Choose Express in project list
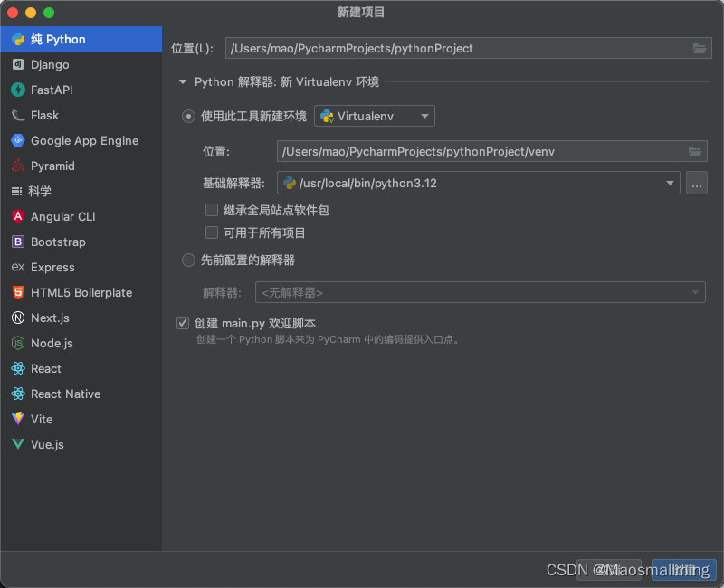724x588 pixels. tap(81, 267)
